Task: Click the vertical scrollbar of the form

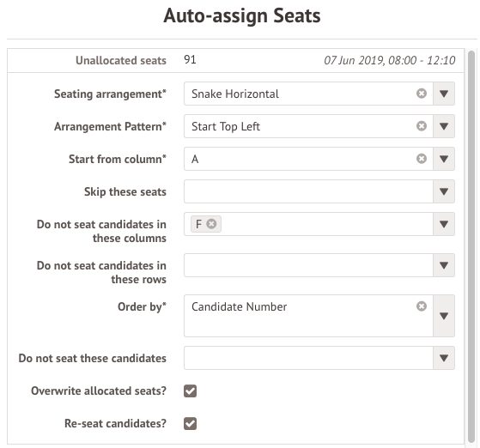Action: click(x=471, y=246)
